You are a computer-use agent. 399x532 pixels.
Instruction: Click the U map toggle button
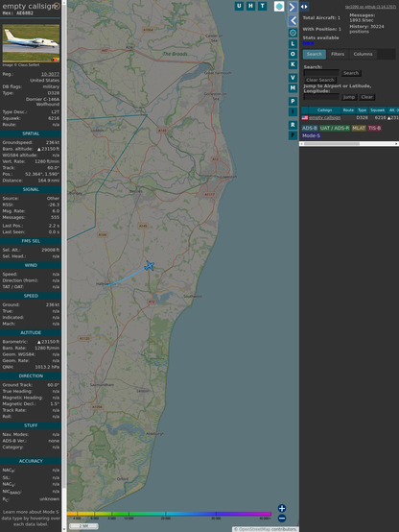[239, 6]
